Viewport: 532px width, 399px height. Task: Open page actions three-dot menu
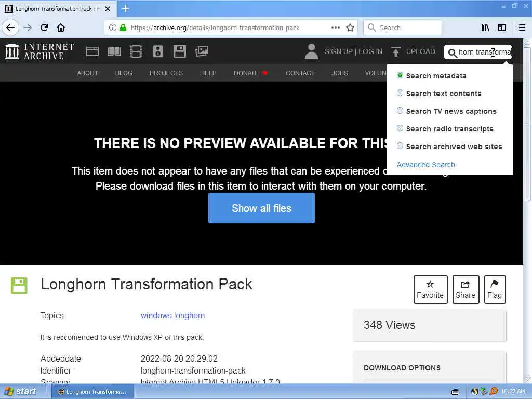coord(335,28)
